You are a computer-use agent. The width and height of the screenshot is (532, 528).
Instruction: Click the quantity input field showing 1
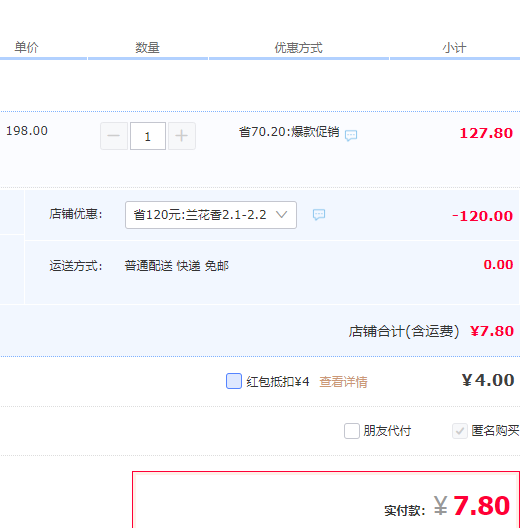click(148, 136)
